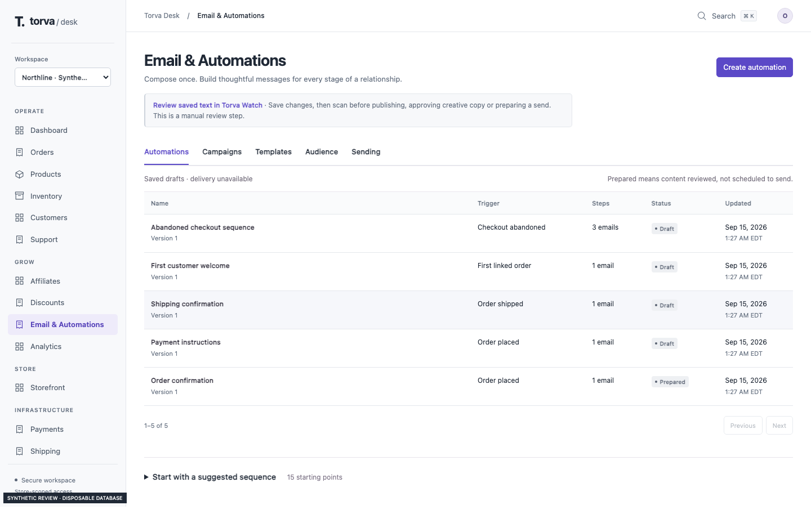Click the Products box icon

click(19, 175)
